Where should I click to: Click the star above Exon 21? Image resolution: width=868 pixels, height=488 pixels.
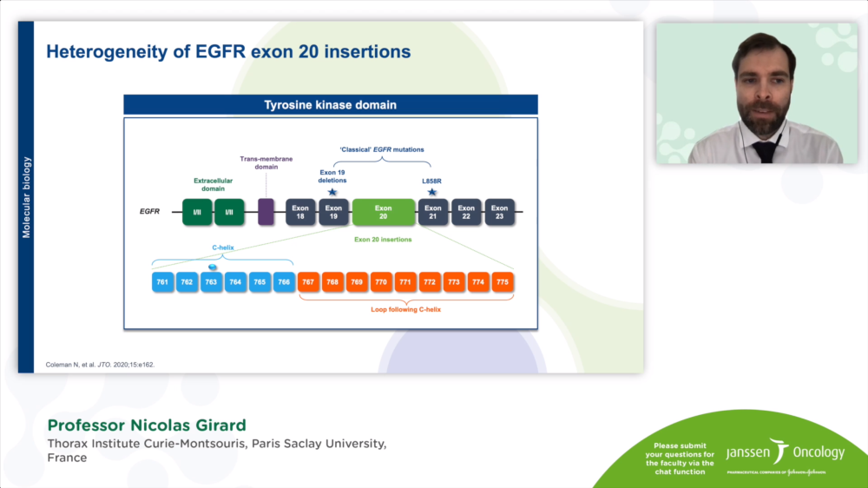(432, 192)
